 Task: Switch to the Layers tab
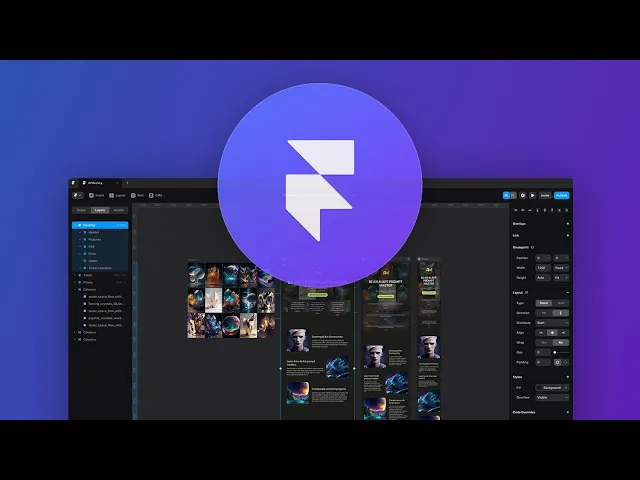100,210
